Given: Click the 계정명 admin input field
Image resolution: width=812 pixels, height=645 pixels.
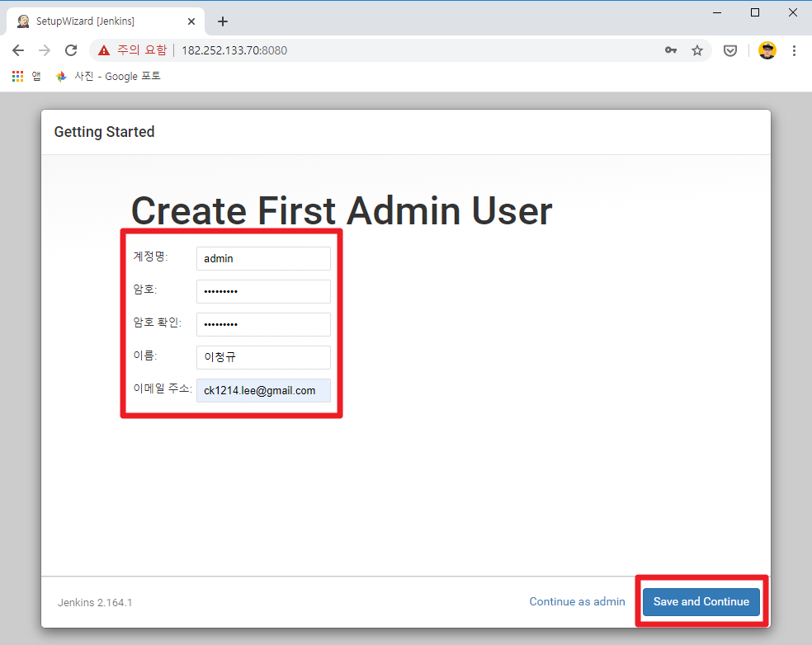Looking at the screenshot, I should tap(263, 258).
